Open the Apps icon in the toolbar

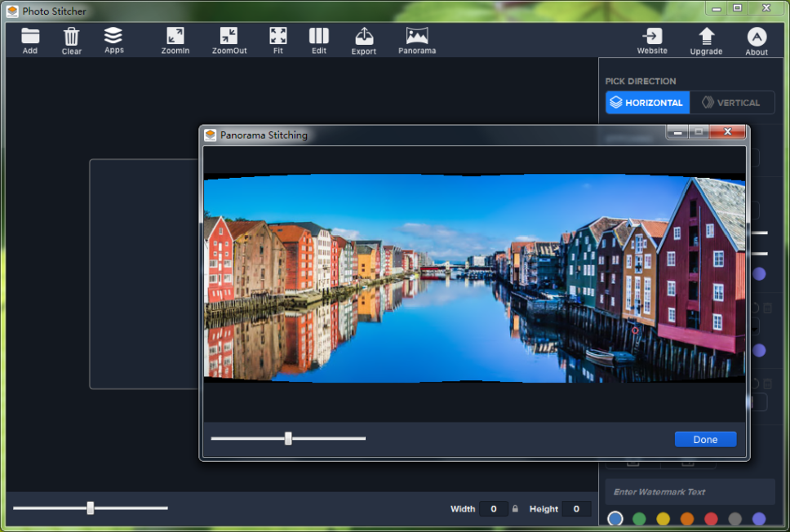113,38
